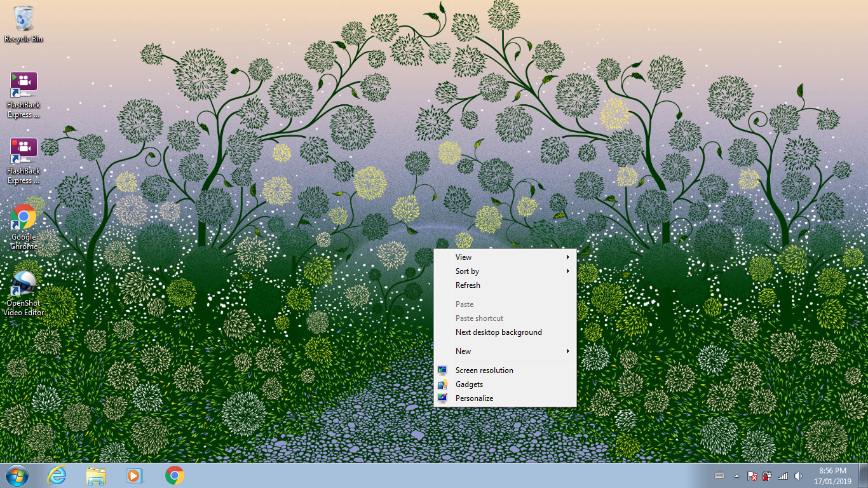Launch the first FlashBack Express shortcut
868x488 pixels.
[x=24, y=83]
